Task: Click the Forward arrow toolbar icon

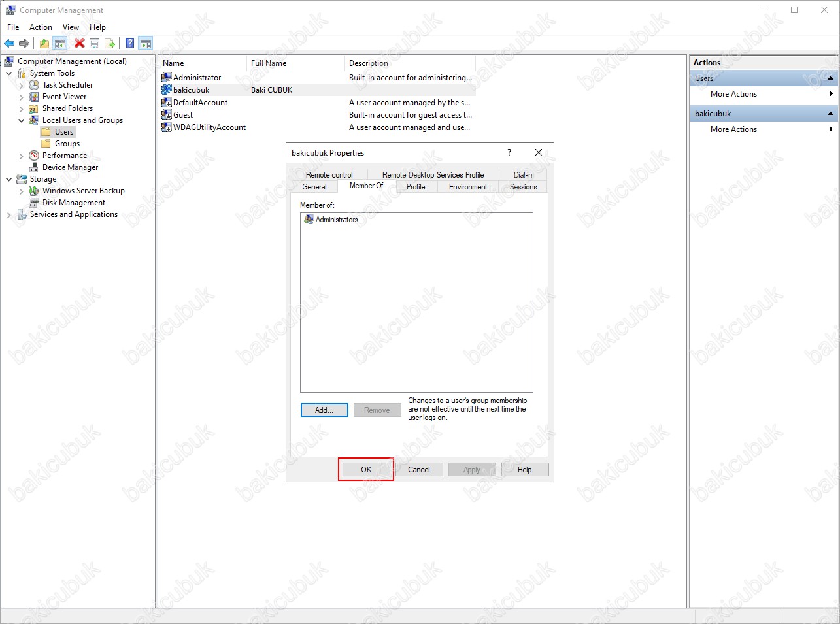Action: tap(24, 44)
